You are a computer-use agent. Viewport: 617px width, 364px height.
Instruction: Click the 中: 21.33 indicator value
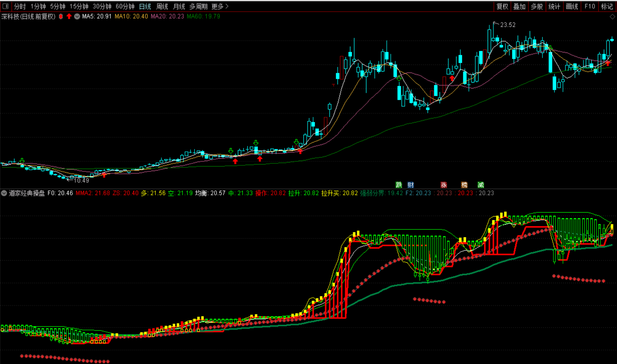point(241,193)
